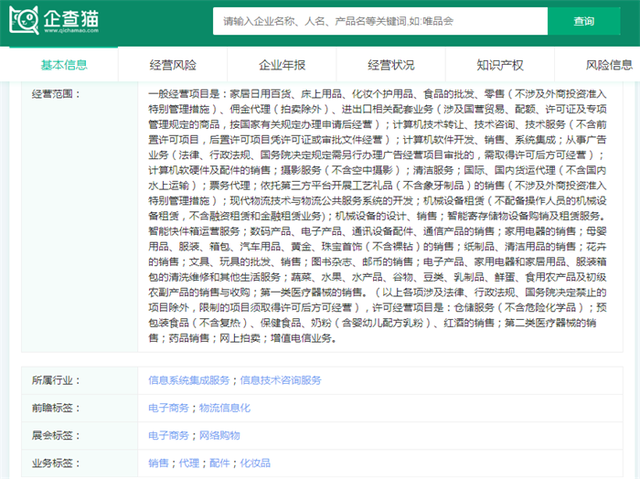
Task: Click the green 查询 search button
Action: 584,21
